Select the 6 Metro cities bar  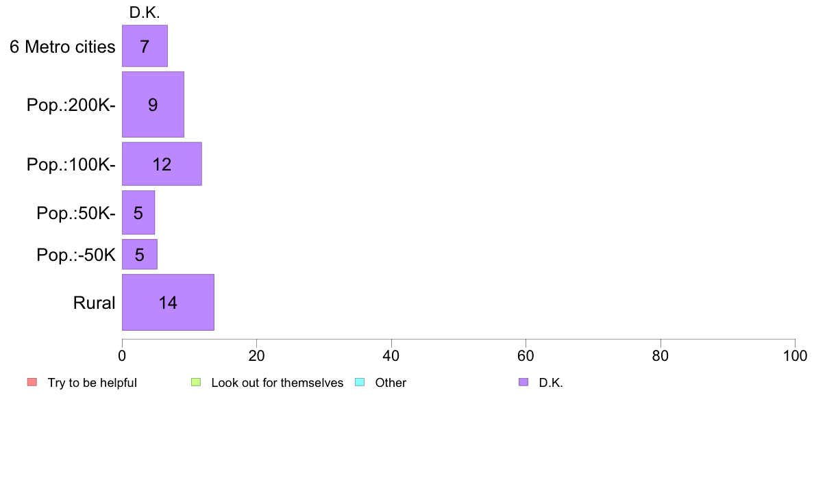pos(145,46)
